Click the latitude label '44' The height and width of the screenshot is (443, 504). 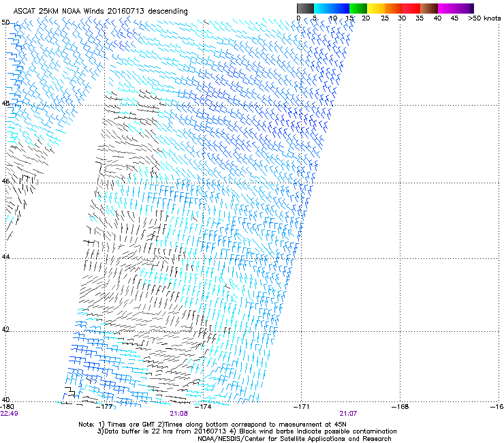5,257
